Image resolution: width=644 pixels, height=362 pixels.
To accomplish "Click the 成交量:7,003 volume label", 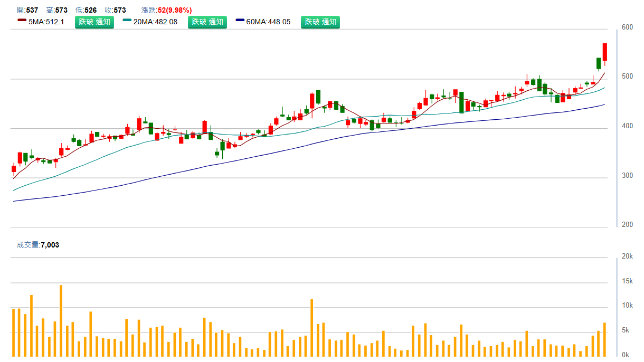I will (38, 245).
